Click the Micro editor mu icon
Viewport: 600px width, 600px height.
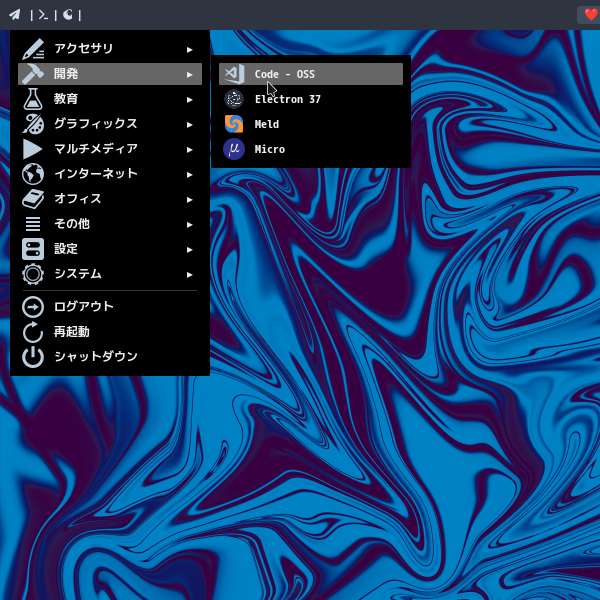(x=233, y=149)
